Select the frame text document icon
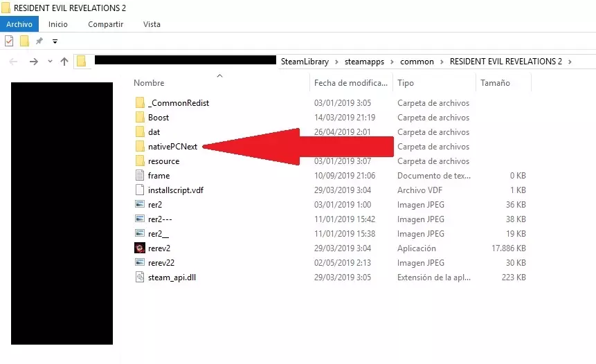The image size is (596, 364). [140, 175]
